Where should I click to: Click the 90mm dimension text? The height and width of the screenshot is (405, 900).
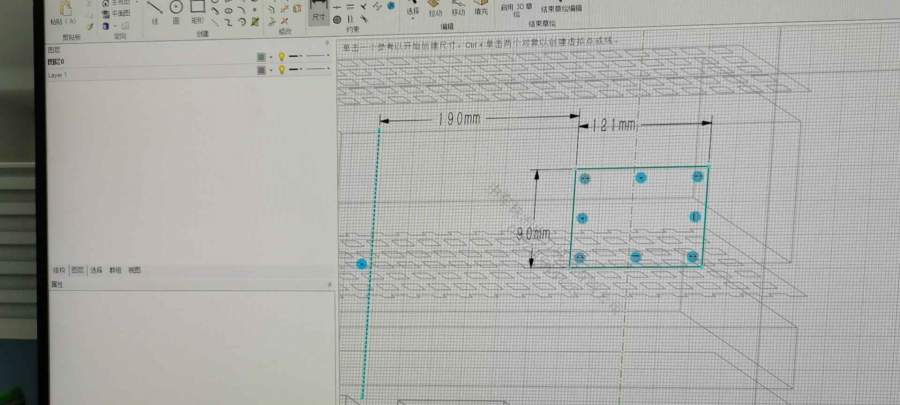(x=533, y=233)
